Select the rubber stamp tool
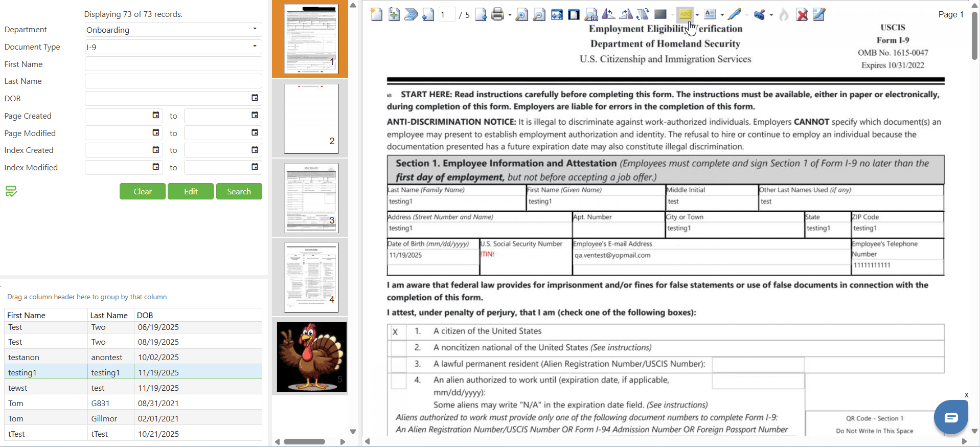 pyautogui.click(x=759, y=14)
